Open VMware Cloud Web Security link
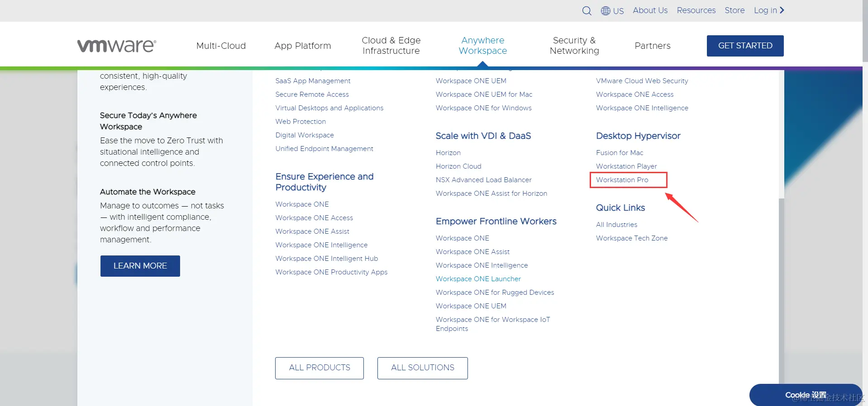 (x=642, y=81)
